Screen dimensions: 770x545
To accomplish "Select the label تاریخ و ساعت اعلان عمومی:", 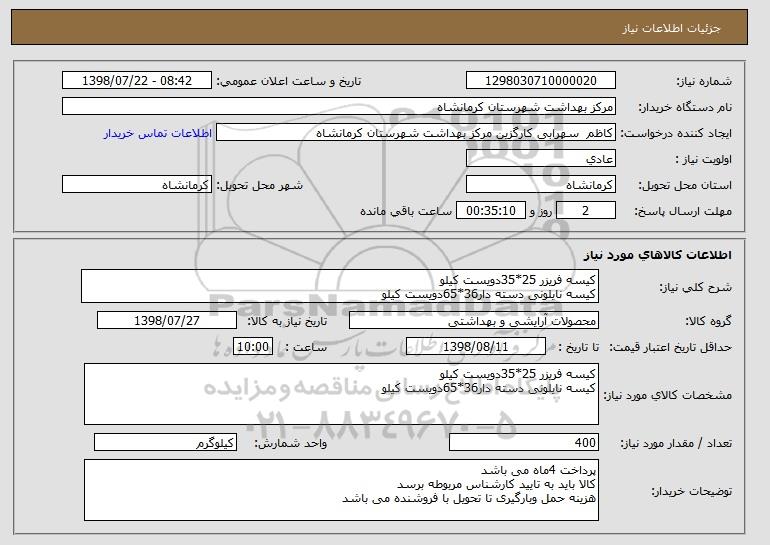I will tap(289, 81).
